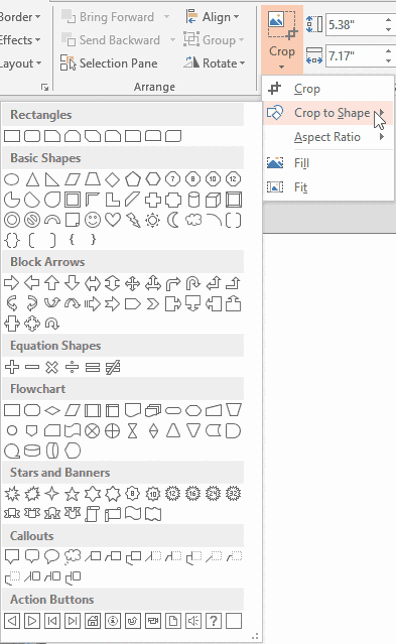Select the Left-Right Arrow block arrow

tap(92, 283)
